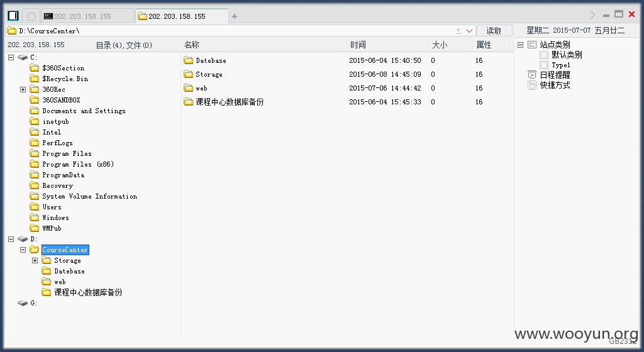The height and width of the screenshot is (352, 644).
Task: Click the 快捷方式 hand icon
Action: click(x=532, y=85)
